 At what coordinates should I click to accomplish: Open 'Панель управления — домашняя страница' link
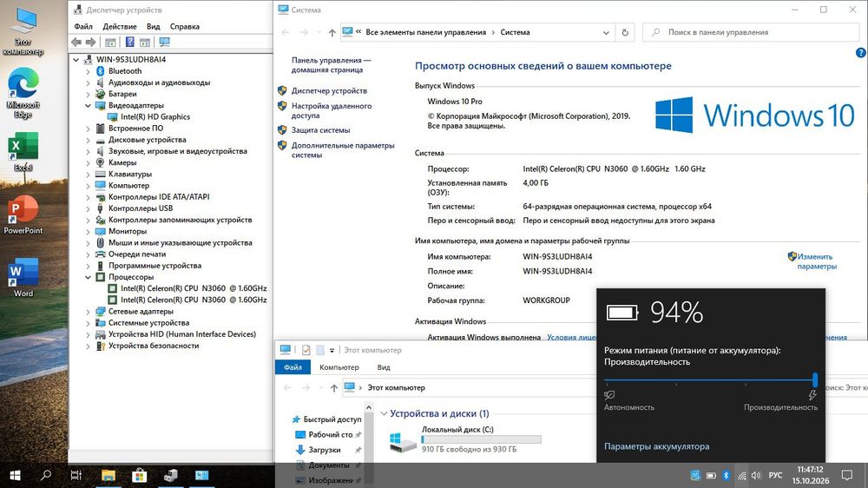pyautogui.click(x=331, y=65)
